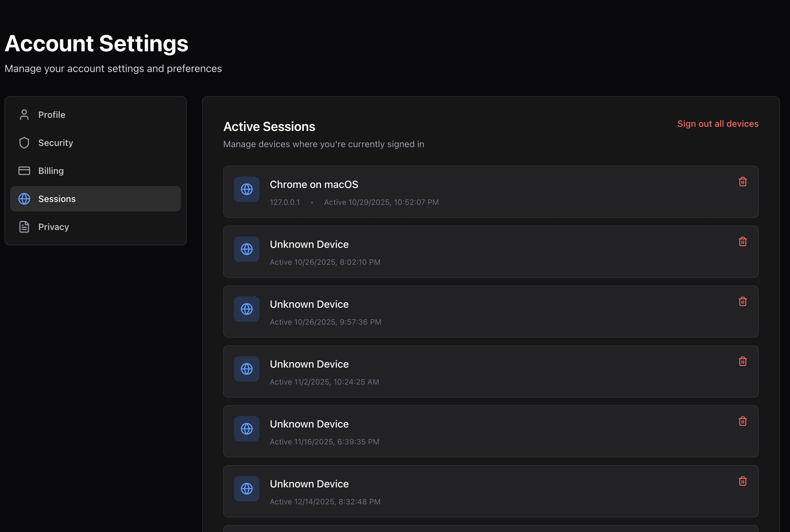This screenshot has width=790, height=532.
Task: Open the Privacy tab
Action: (x=95, y=226)
